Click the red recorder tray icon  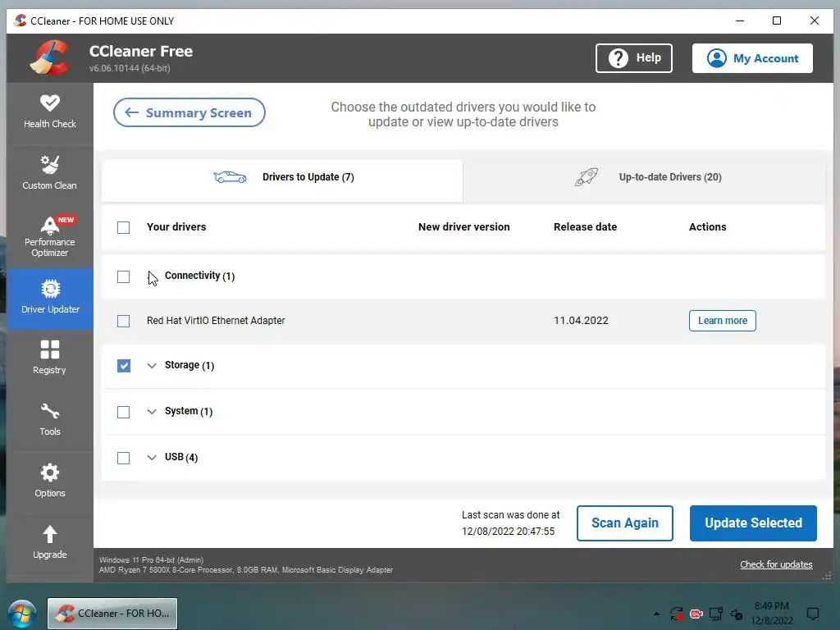point(696,614)
